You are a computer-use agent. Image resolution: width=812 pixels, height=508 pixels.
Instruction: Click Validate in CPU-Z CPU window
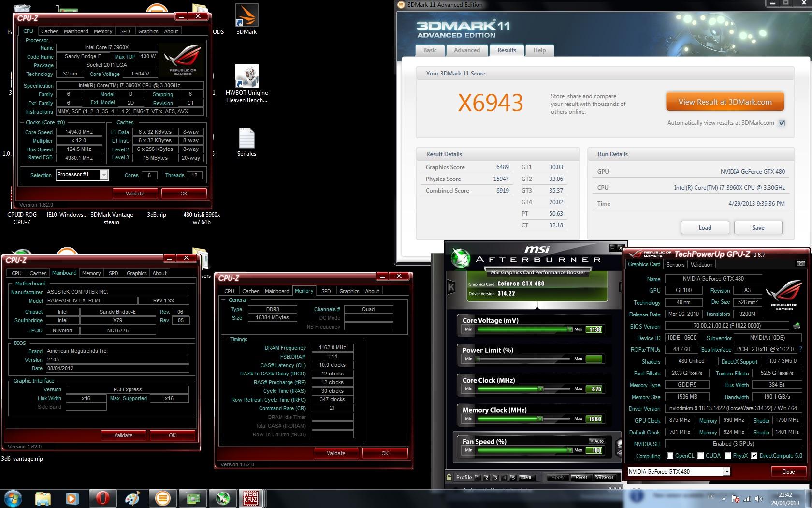click(135, 194)
